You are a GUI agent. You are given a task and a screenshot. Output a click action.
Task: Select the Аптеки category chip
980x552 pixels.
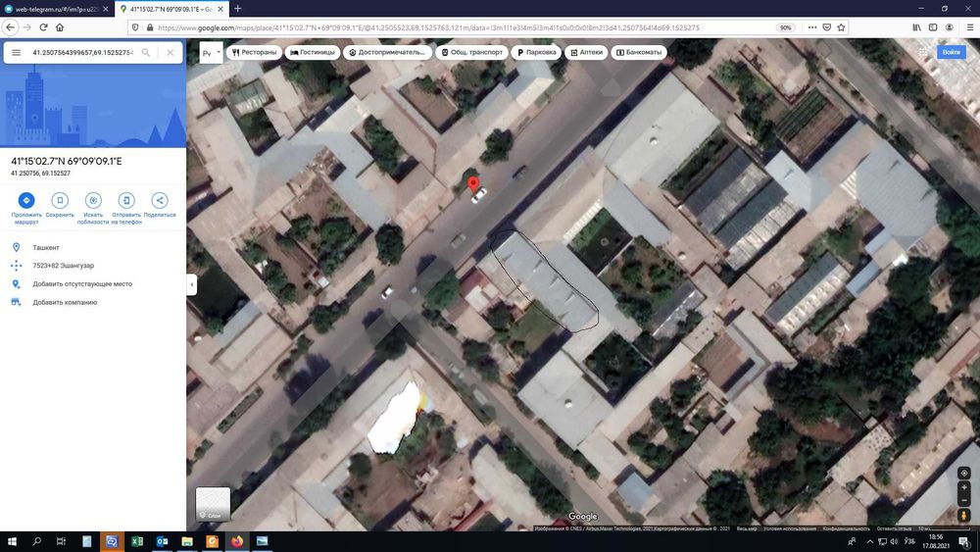(x=586, y=53)
